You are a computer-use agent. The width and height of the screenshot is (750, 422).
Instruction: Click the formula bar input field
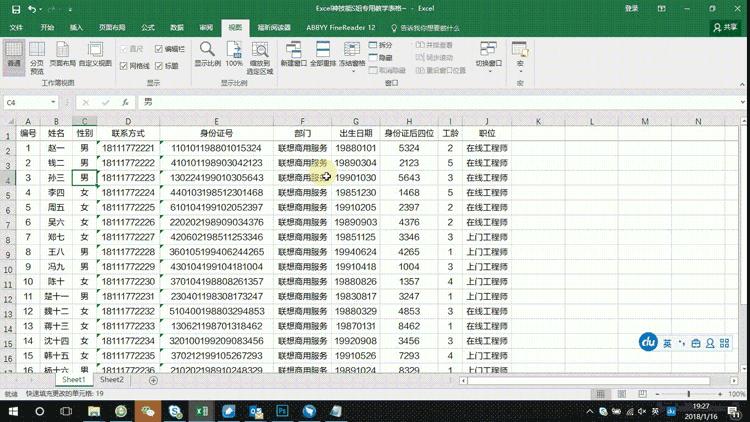pyautogui.click(x=438, y=102)
